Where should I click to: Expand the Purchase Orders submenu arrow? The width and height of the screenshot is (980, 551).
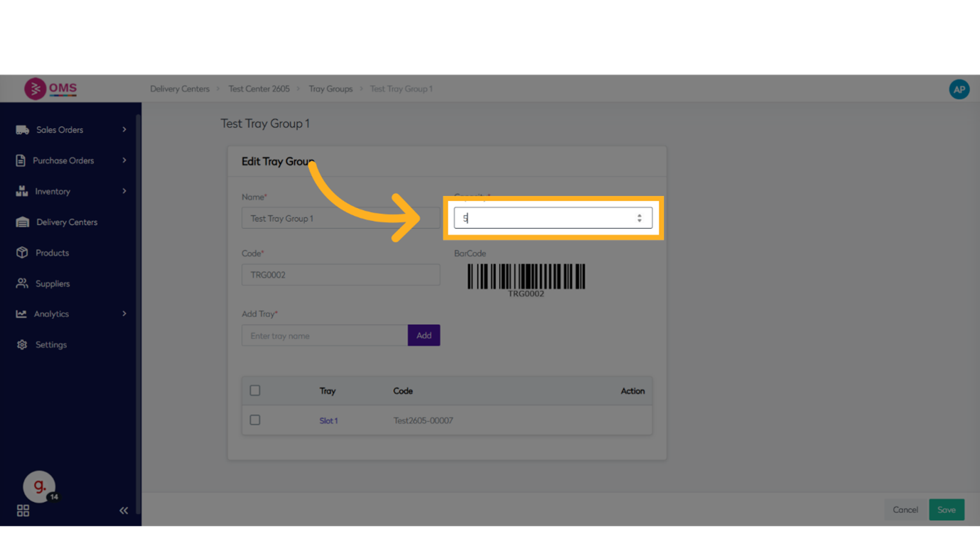click(124, 160)
